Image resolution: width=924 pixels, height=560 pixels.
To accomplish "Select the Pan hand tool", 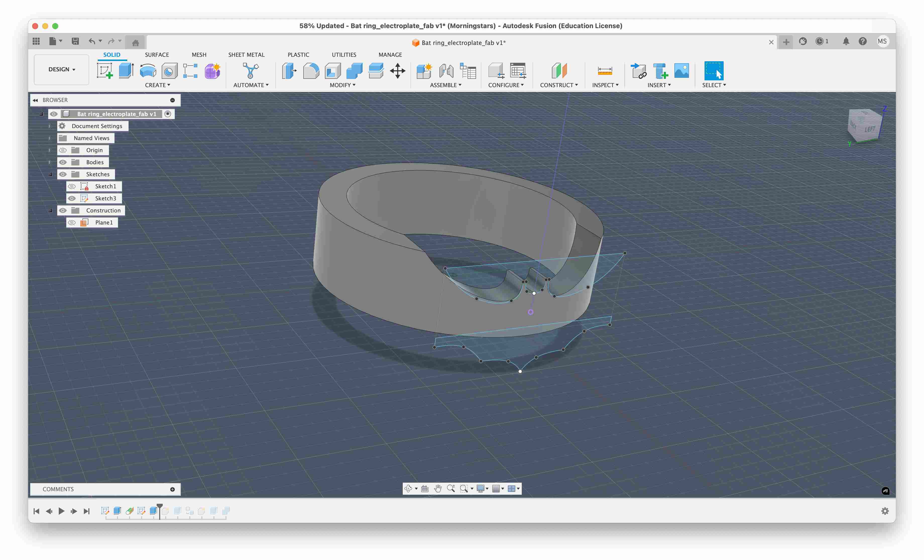I will click(x=438, y=488).
